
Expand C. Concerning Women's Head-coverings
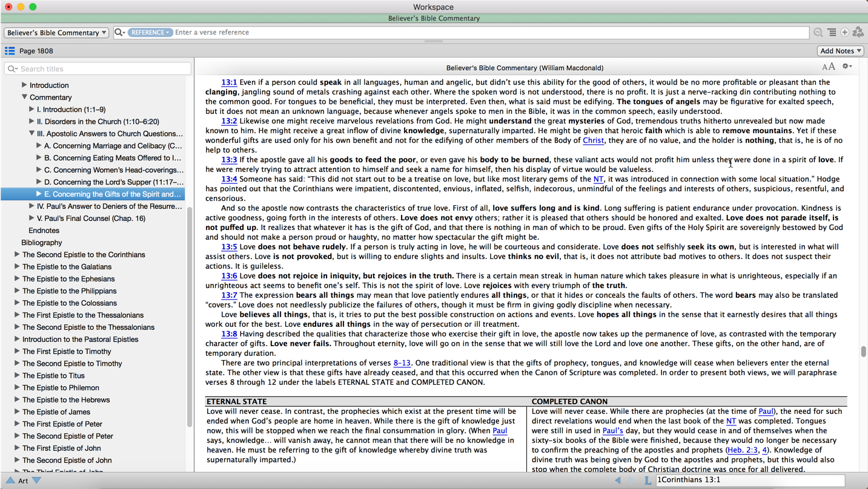39,169
